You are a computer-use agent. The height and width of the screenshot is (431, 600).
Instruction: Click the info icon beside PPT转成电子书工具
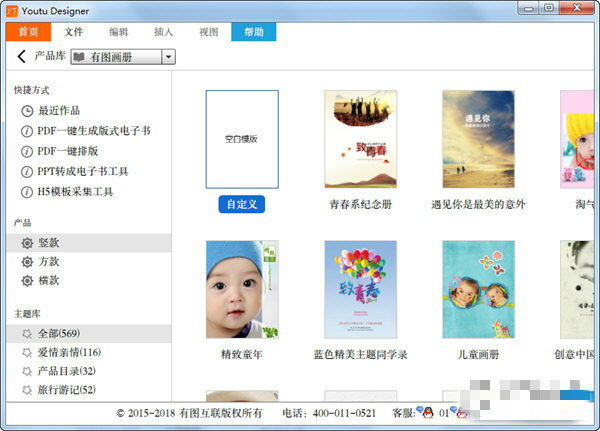[27, 171]
